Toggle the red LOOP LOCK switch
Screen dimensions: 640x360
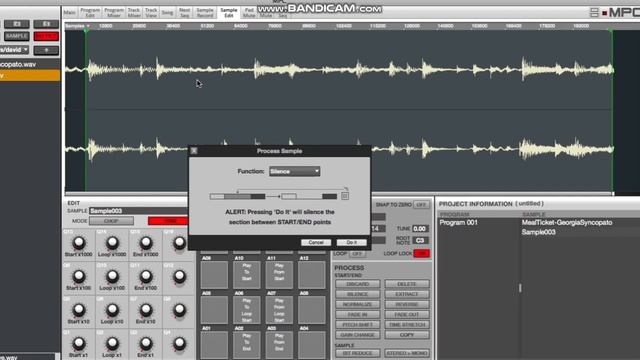(422, 253)
